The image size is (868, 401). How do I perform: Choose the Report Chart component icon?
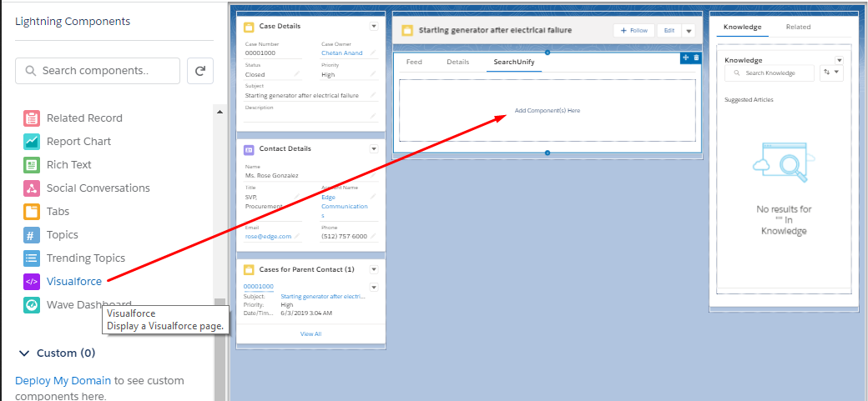coord(32,142)
